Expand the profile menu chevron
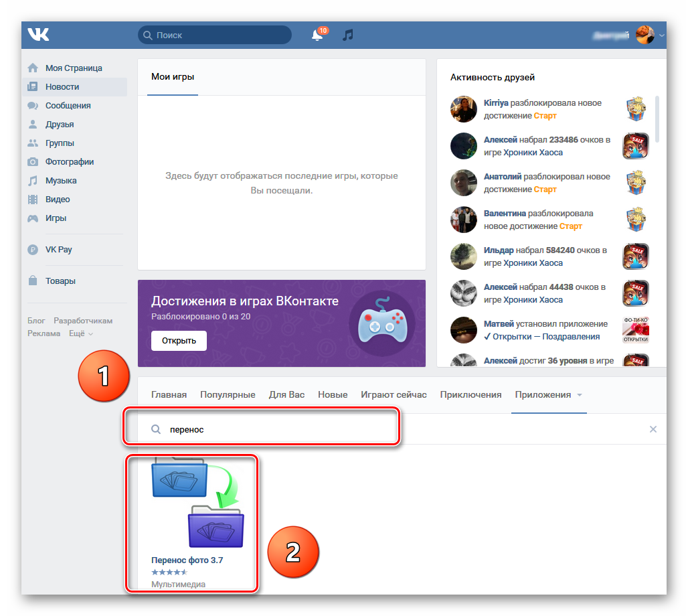 tap(662, 35)
